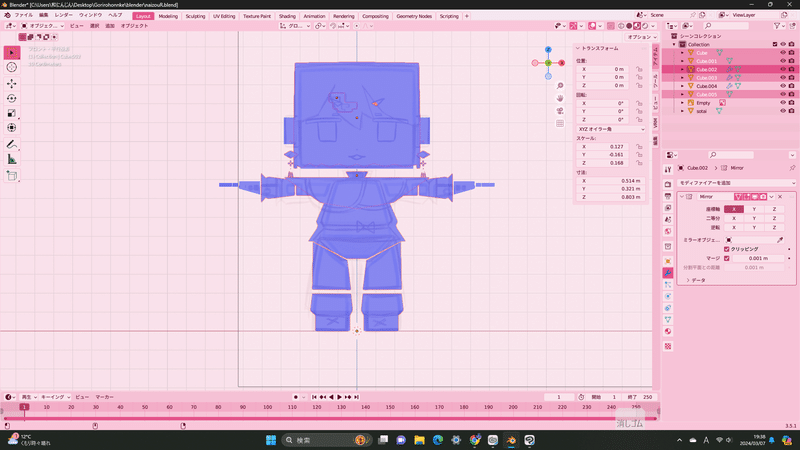This screenshot has height=450, width=800.
Task: Open the Modifier properties wrench tab
Action: tap(668, 273)
